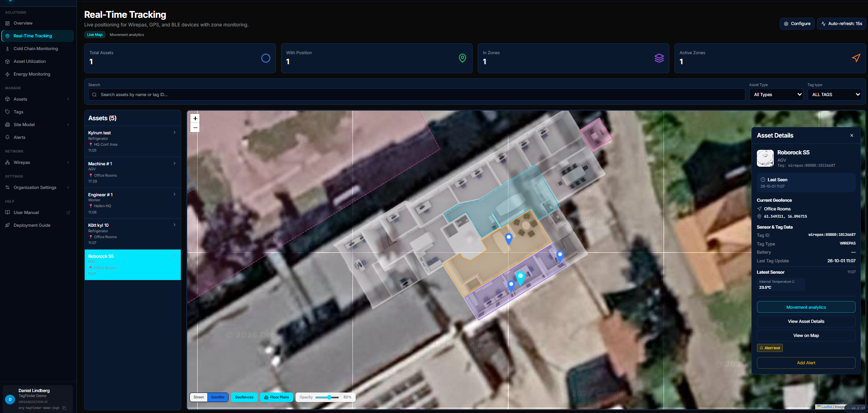This screenshot has height=413, width=868.
Task: Click the Deployment Guide rocket icon
Action: point(7,225)
